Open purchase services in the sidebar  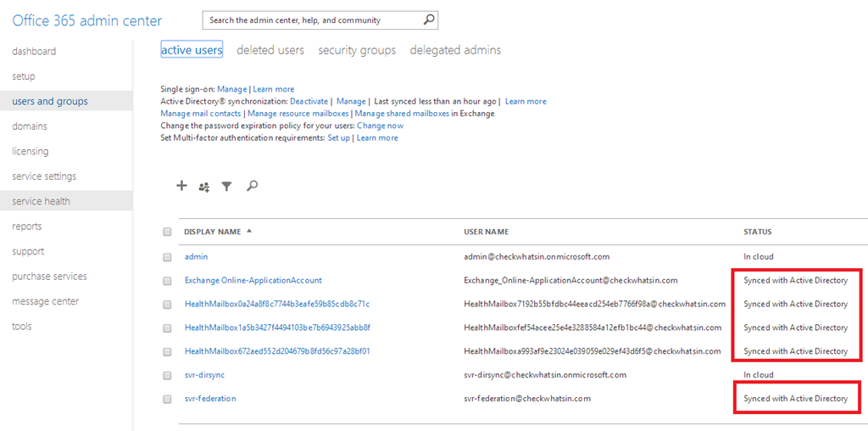[49, 276]
